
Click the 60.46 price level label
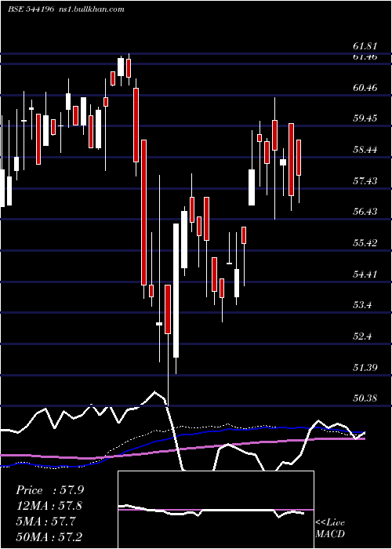pos(365,88)
